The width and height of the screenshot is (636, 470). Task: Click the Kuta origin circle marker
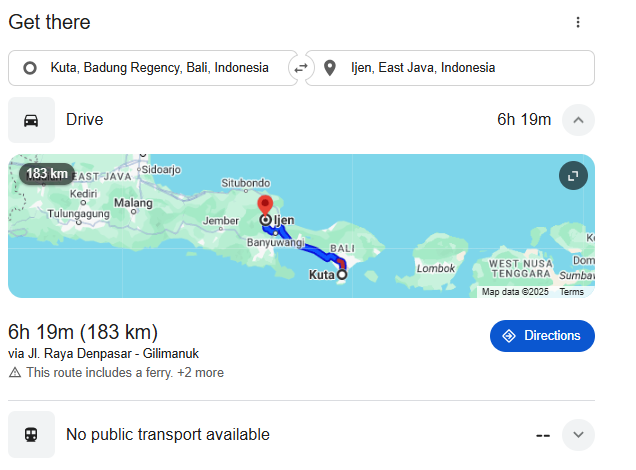pyautogui.click(x=342, y=275)
